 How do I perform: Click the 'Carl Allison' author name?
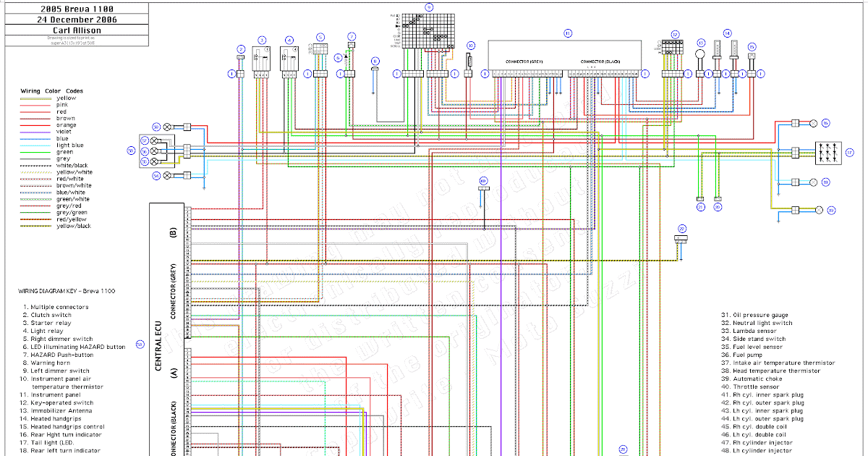77,30
